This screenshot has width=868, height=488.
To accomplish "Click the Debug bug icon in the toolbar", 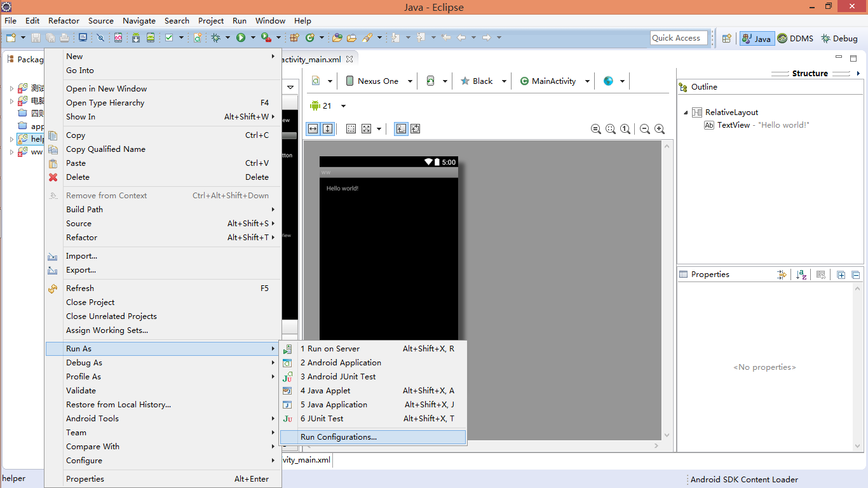I will (216, 38).
